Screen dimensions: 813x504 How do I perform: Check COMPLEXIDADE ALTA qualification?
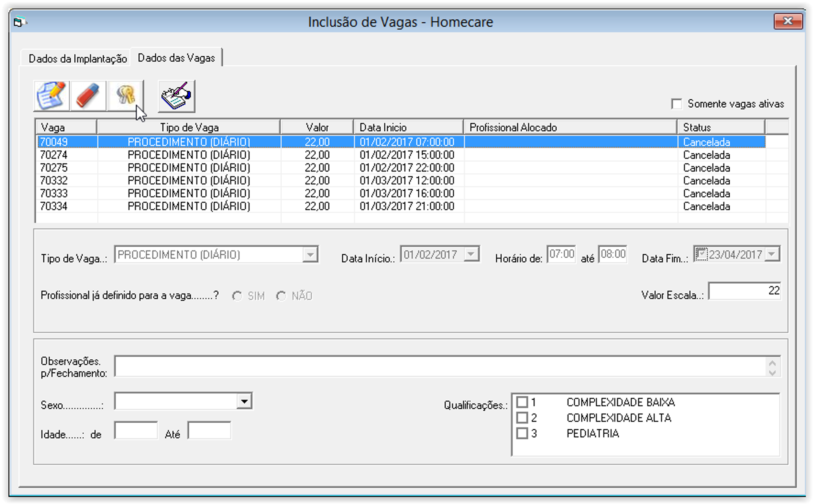[522, 418]
